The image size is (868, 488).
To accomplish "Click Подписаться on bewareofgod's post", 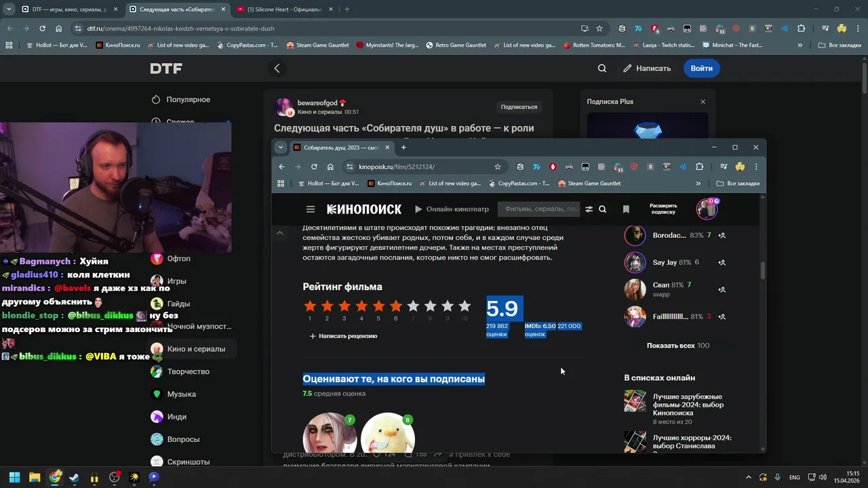I will [519, 107].
